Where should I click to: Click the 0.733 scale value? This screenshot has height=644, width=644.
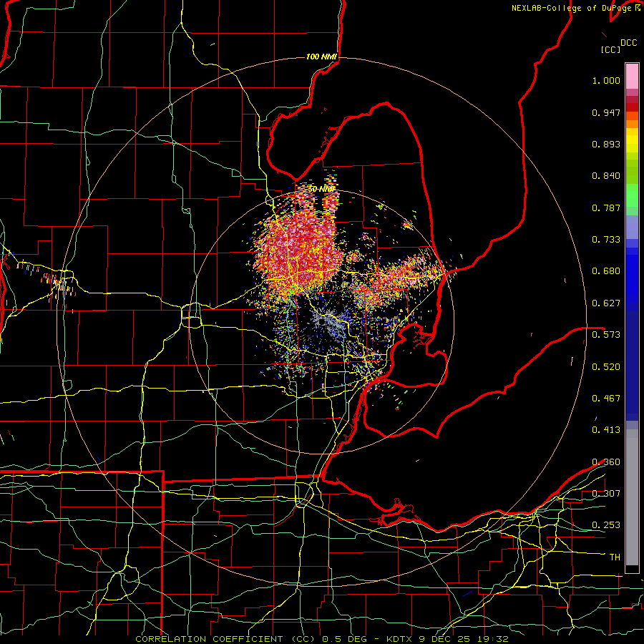click(606, 240)
